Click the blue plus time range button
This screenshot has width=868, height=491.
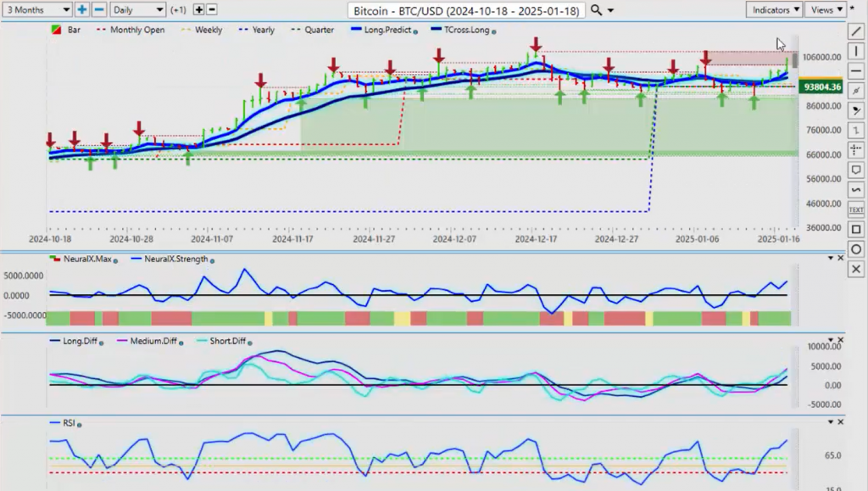82,9
